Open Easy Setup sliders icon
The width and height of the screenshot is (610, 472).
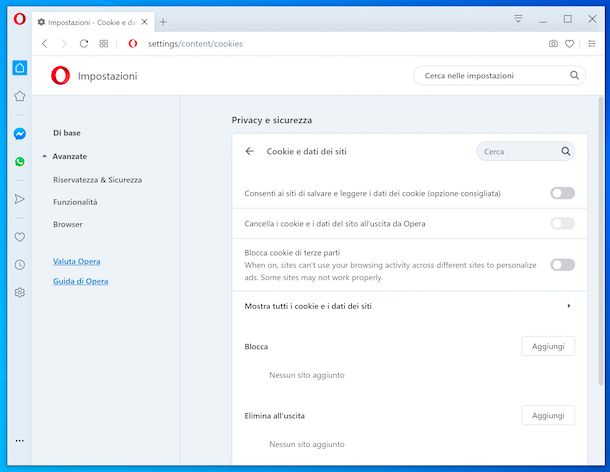pyautogui.click(x=592, y=44)
